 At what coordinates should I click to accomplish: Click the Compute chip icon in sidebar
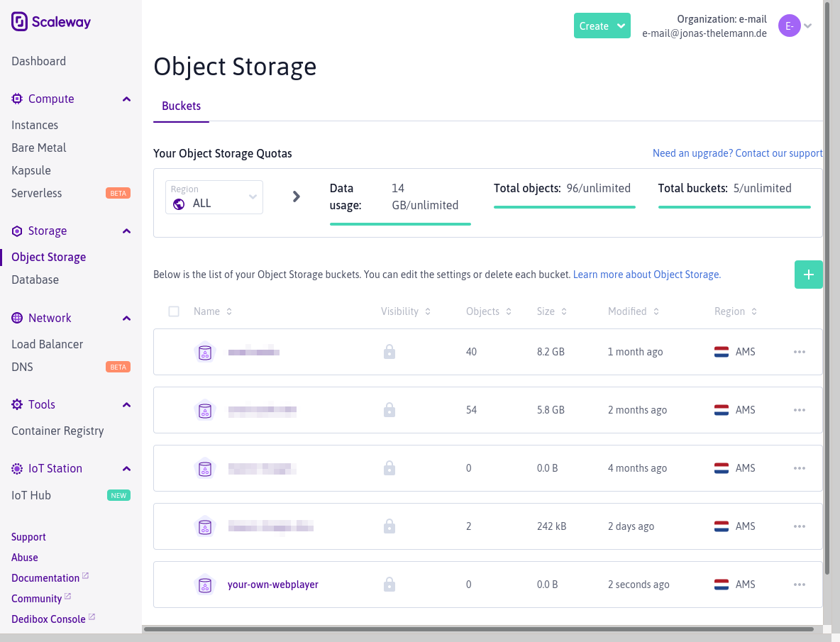click(17, 99)
